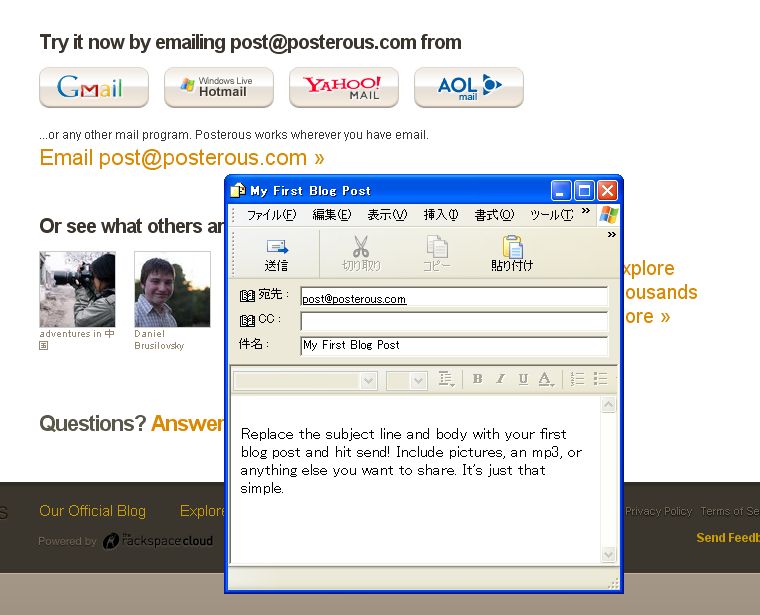
Task: Open the 挿入(I) menu
Action: click(441, 215)
